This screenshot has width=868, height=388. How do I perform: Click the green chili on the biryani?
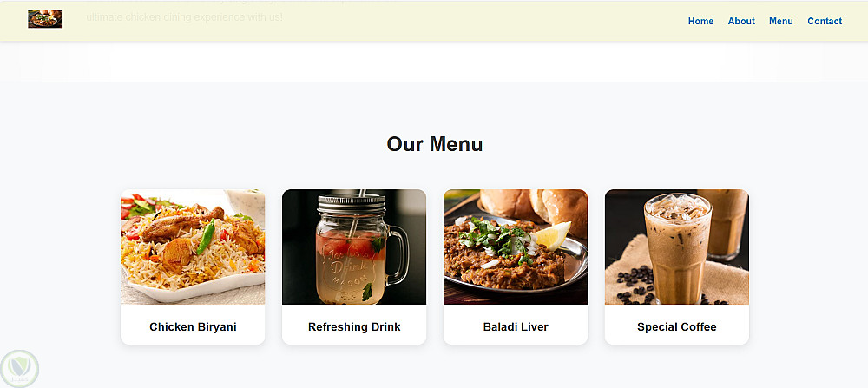pos(206,237)
